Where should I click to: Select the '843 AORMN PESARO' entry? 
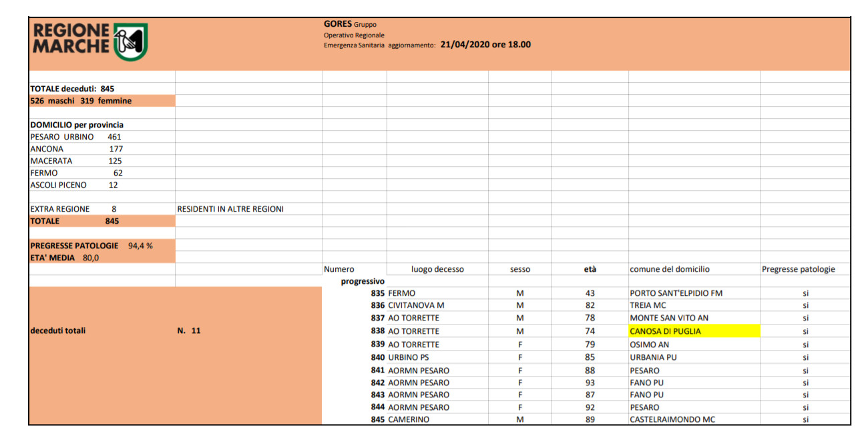pyautogui.click(x=410, y=395)
